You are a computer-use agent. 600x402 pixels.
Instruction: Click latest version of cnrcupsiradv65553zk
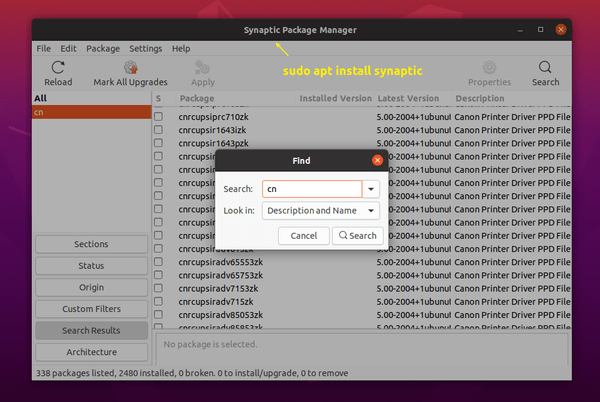pyautogui.click(x=414, y=262)
